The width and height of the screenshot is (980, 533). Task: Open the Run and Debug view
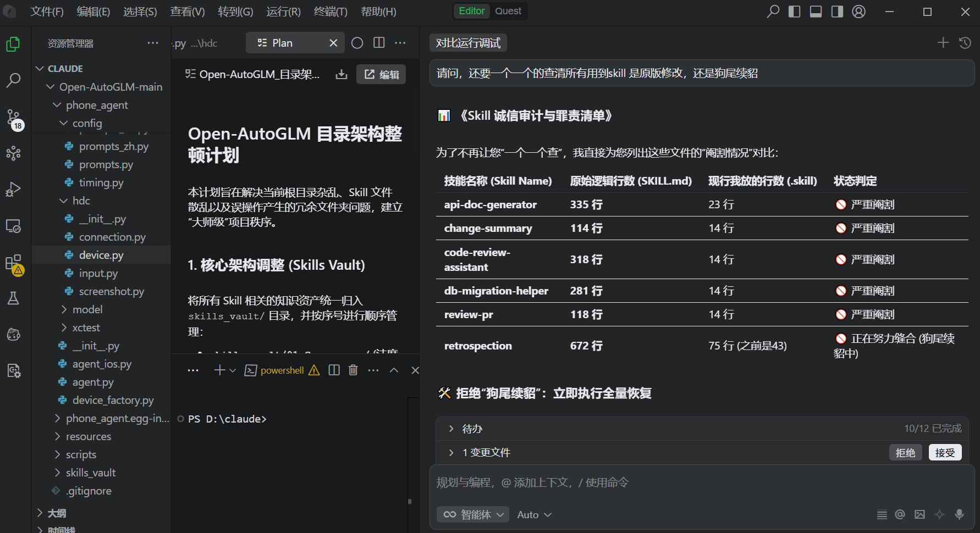pos(13,189)
